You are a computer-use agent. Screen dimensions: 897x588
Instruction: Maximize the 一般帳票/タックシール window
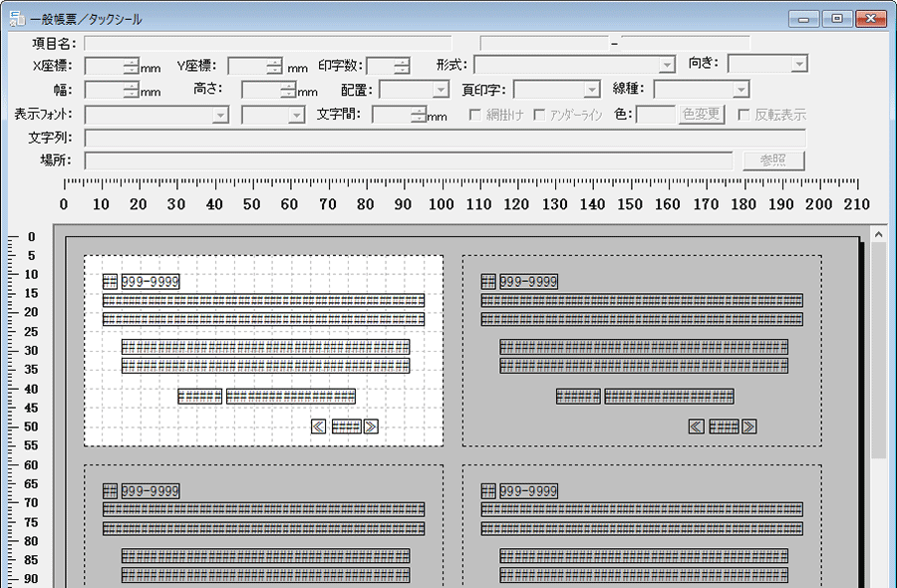837,19
